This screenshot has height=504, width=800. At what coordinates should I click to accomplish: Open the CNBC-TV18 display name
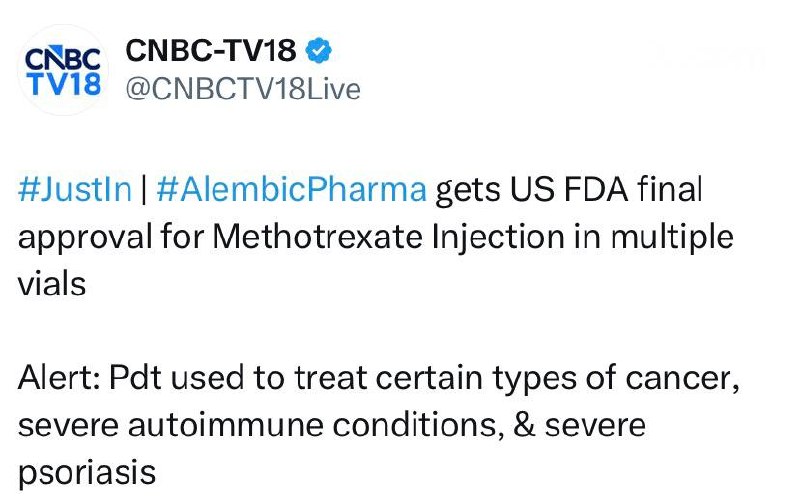point(210,50)
